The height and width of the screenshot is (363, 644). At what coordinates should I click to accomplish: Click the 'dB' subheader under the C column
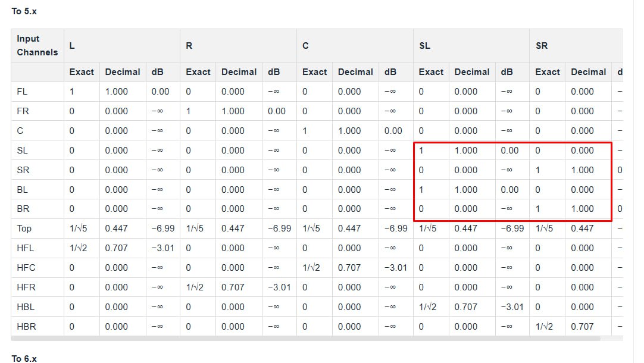pos(390,72)
